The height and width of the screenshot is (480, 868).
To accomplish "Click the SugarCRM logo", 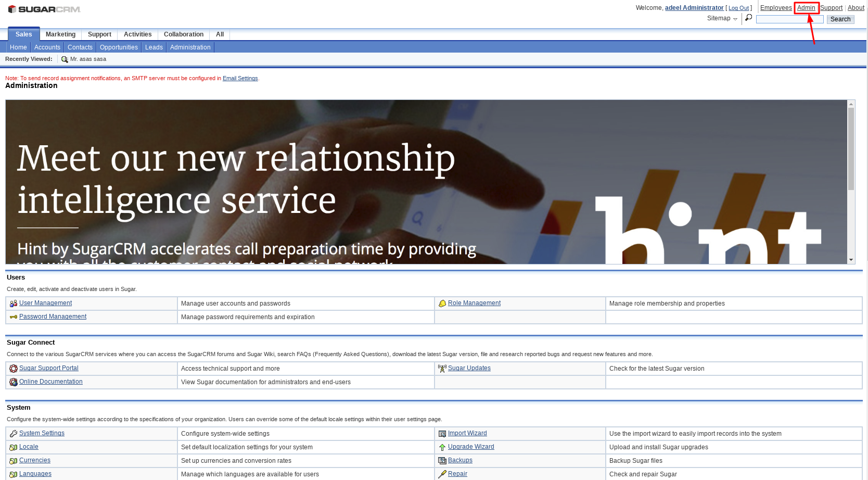I will 44,9.
